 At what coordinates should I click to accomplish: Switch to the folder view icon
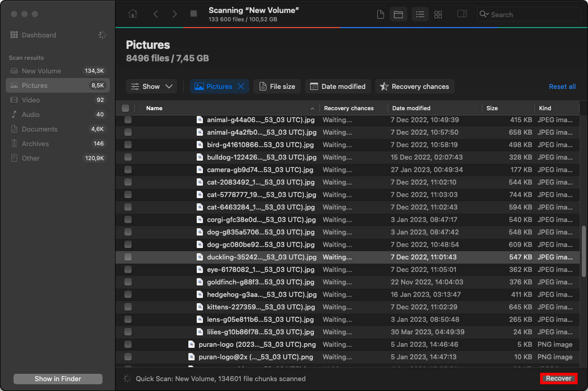point(398,14)
